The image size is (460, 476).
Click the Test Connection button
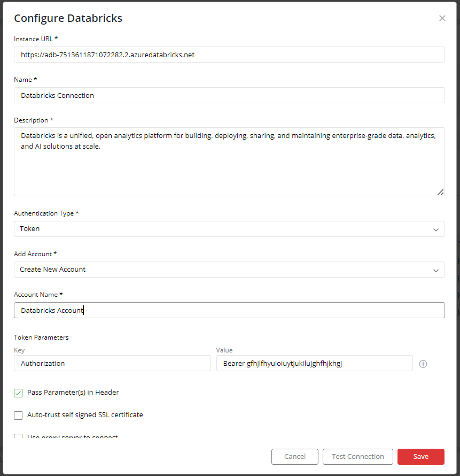tap(358, 457)
